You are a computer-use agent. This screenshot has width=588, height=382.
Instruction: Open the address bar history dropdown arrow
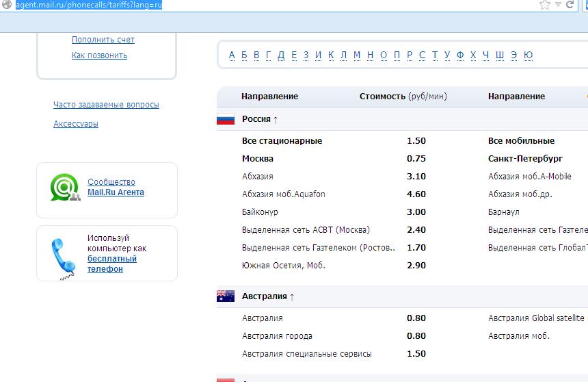pyautogui.click(x=558, y=5)
